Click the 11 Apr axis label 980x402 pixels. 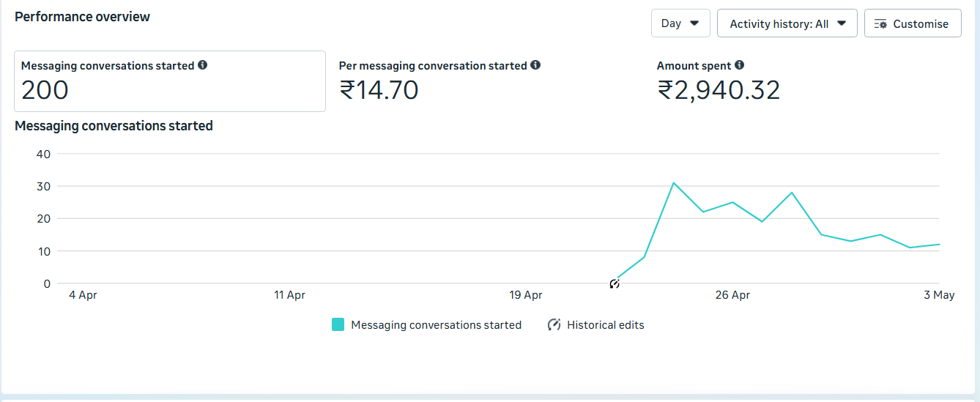pyautogui.click(x=289, y=295)
